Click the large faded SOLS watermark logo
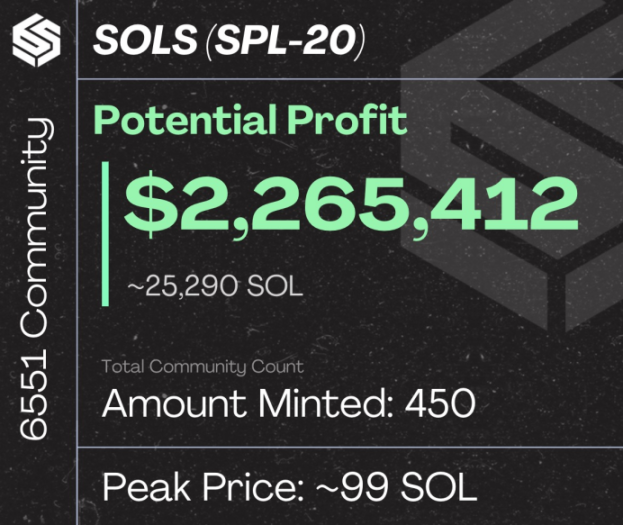 point(512,167)
